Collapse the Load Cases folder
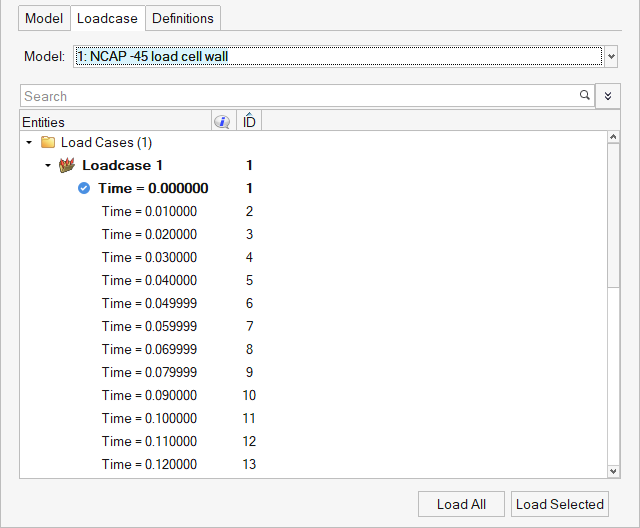This screenshot has height=528, width=640. 29,142
